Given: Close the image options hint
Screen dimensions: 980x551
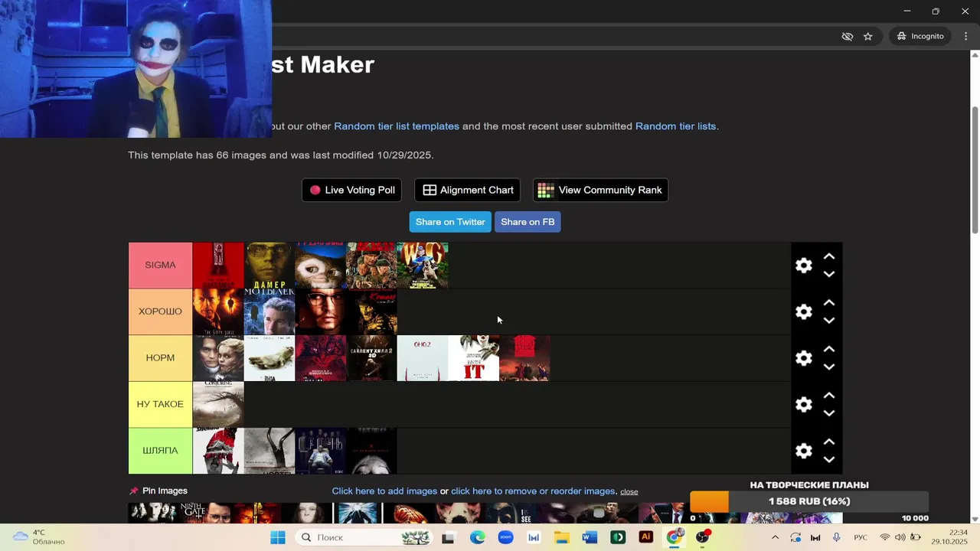Looking at the screenshot, I should point(629,491).
